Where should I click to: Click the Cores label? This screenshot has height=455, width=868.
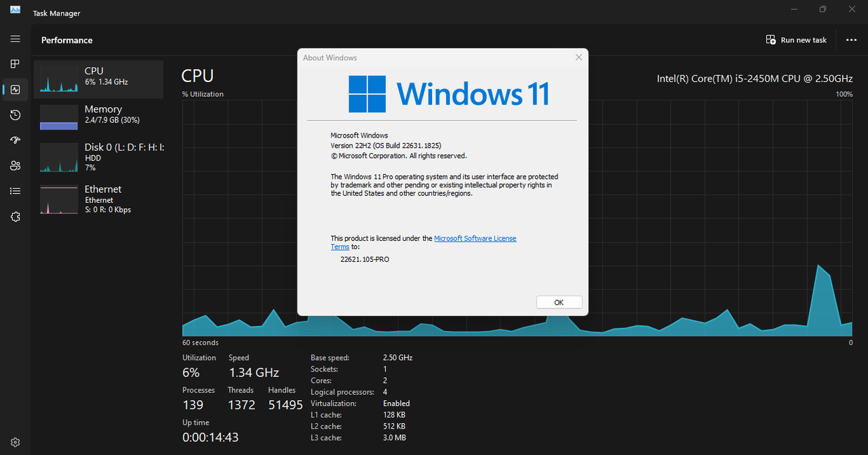point(321,380)
